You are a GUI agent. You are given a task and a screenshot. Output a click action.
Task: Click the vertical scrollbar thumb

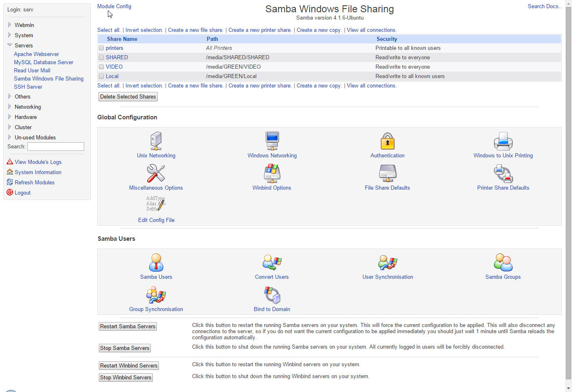568,193
